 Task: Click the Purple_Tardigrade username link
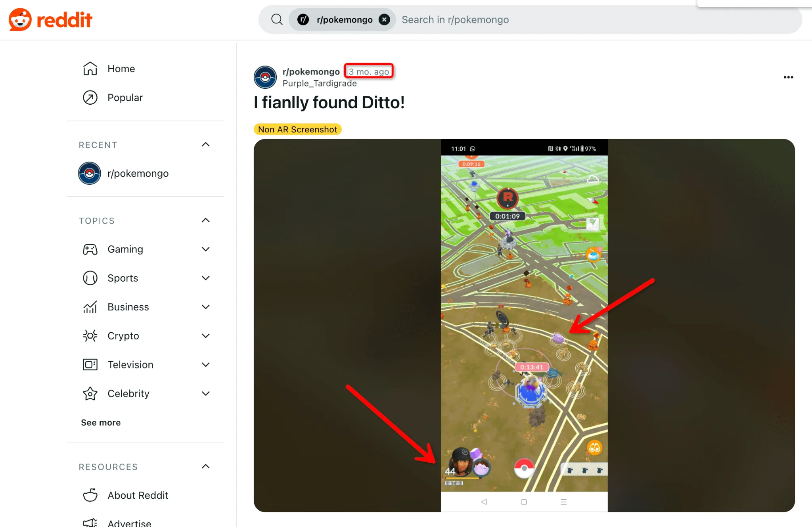319,83
